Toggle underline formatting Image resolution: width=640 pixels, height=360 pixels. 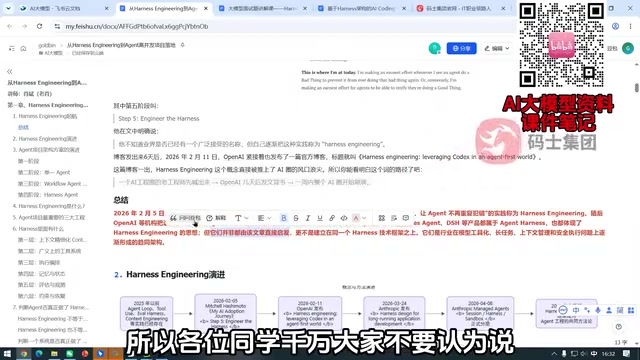[x=320, y=218]
